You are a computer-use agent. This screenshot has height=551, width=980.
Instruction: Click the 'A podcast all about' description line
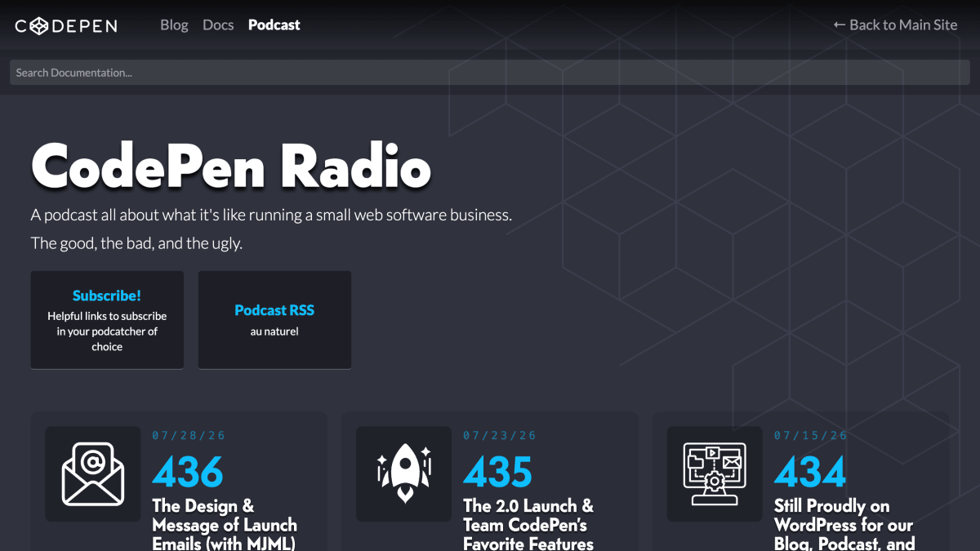point(271,216)
